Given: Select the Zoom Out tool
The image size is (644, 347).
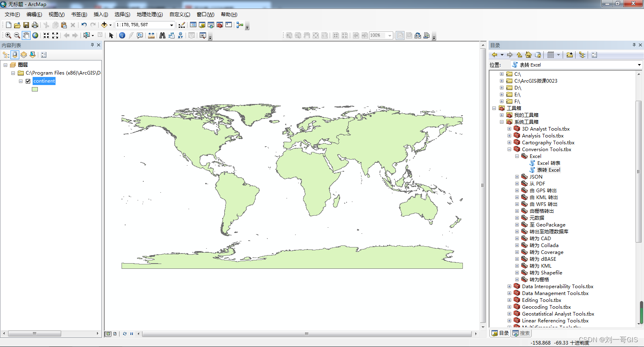Looking at the screenshot, I should pos(17,35).
